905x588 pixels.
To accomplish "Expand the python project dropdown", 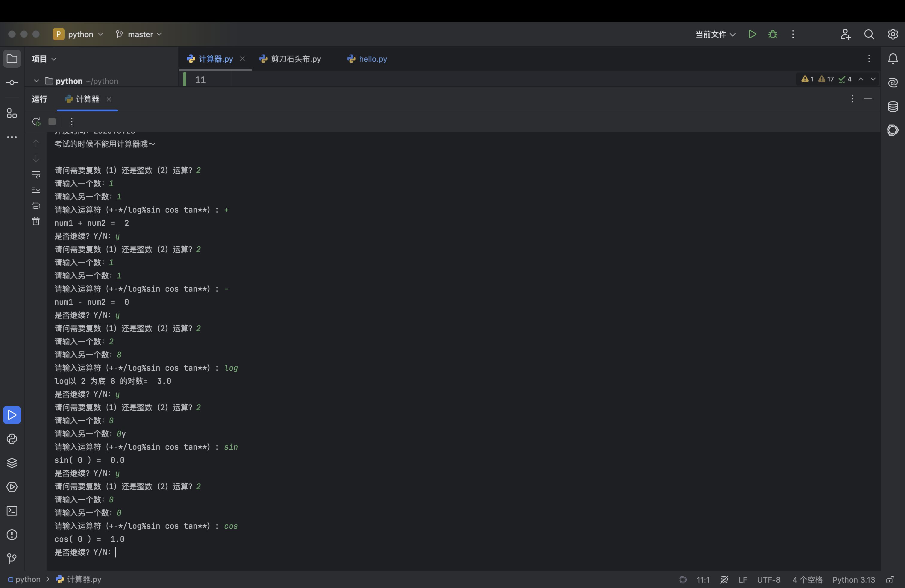I will coord(78,34).
